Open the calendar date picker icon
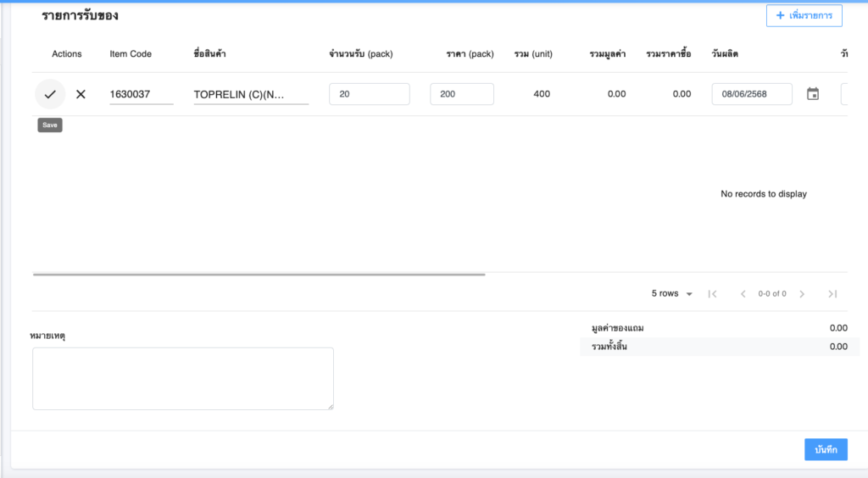This screenshot has width=868, height=478. [x=813, y=94]
